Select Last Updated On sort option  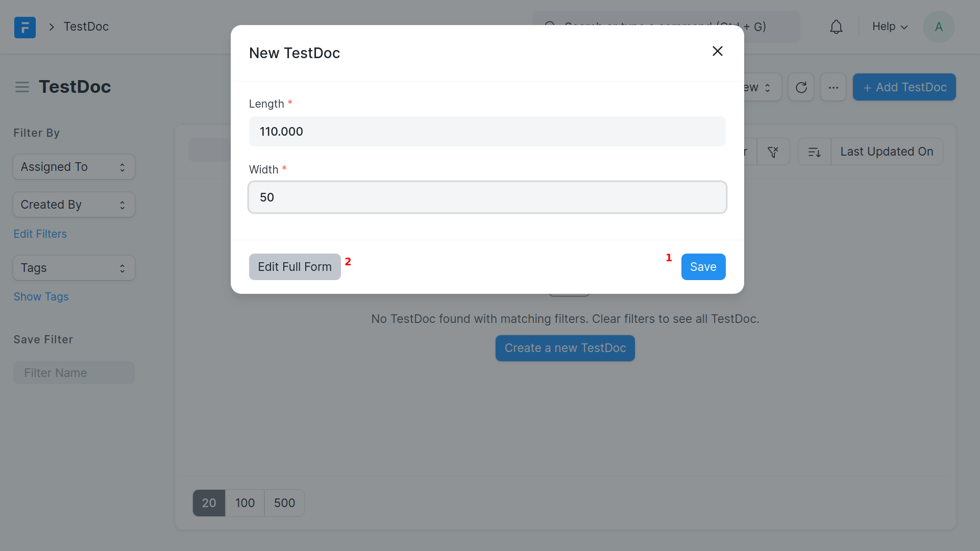(x=887, y=152)
